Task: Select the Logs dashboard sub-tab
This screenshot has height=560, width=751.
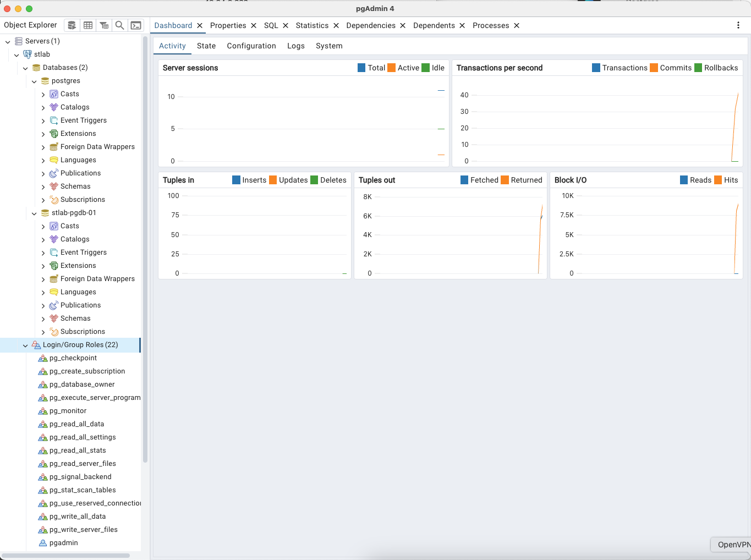Action: tap(295, 46)
